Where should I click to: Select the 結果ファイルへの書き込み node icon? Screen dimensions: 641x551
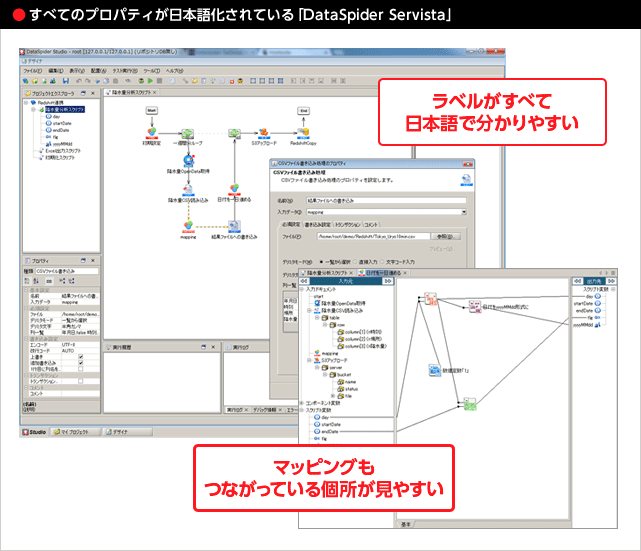click(232, 226)
